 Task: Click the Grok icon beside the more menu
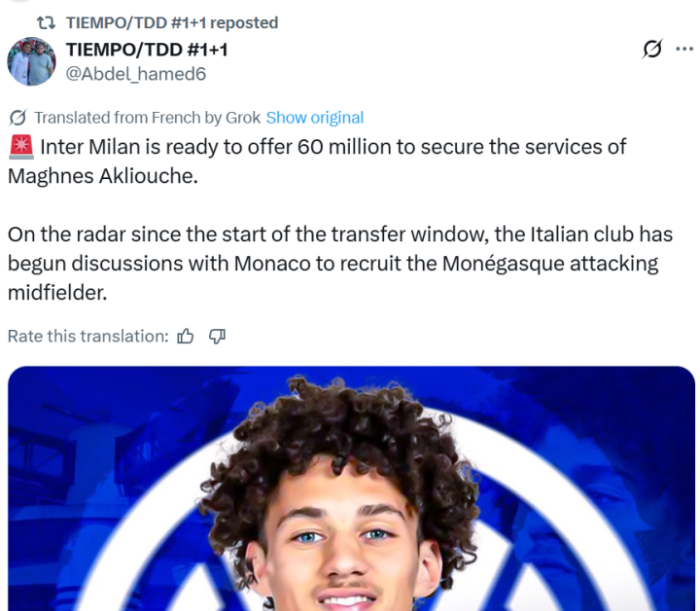[652, 49]
